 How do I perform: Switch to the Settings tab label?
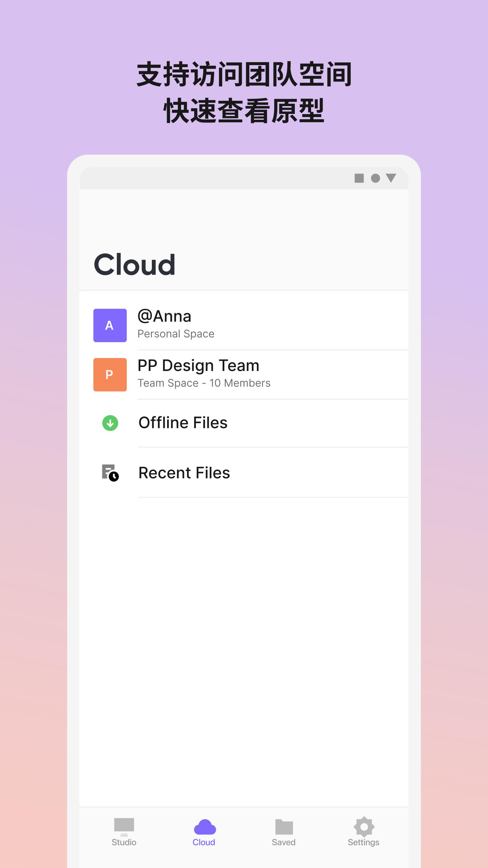click(364, 843)
